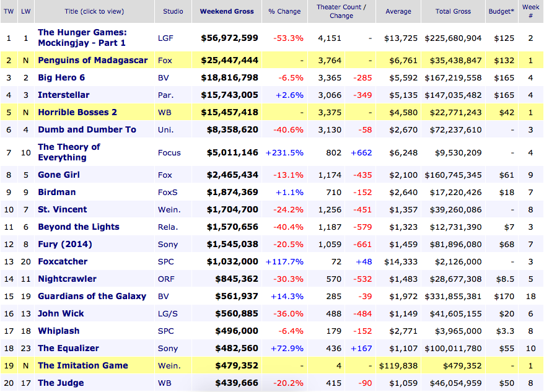Click the LG/S studio link

click(167, 313)
